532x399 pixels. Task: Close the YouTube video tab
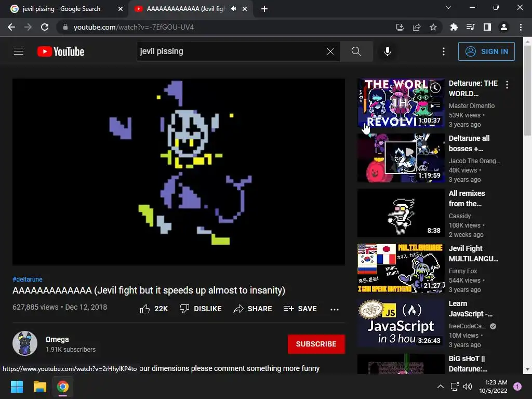tap(245, 9)
